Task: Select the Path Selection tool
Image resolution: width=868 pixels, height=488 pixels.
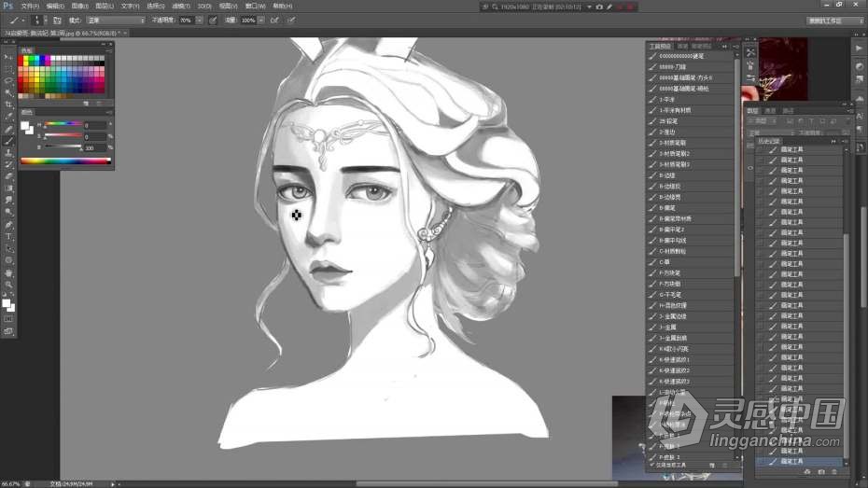Action: (8, 249)
